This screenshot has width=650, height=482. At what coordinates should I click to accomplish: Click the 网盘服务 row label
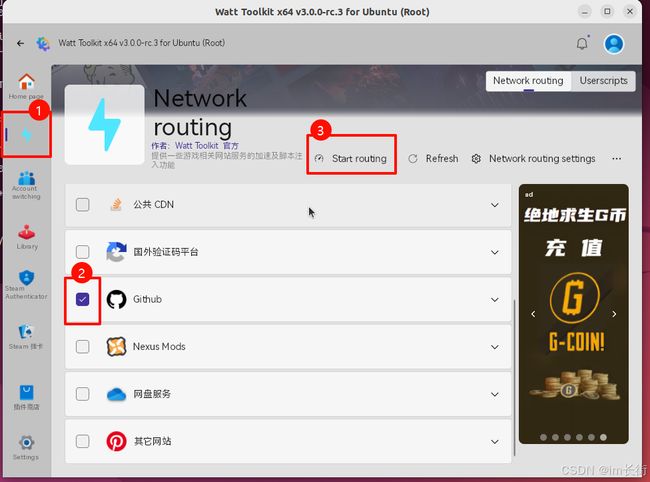click(x=152, y=394)
